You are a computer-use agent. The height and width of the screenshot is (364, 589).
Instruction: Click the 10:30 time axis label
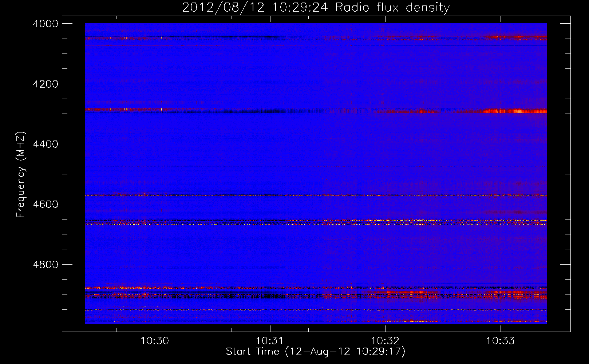(155, 341)
